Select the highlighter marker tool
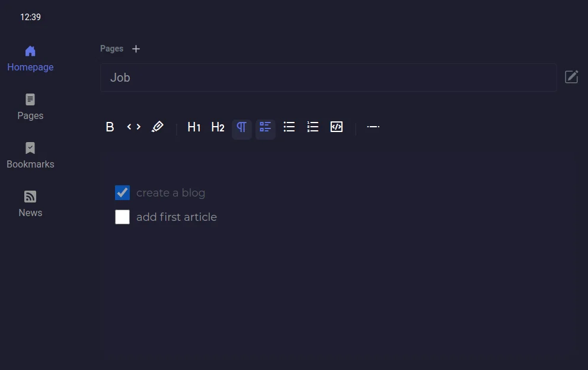The height and width of the screenshot is (370, 588). (x=158, y=127)
